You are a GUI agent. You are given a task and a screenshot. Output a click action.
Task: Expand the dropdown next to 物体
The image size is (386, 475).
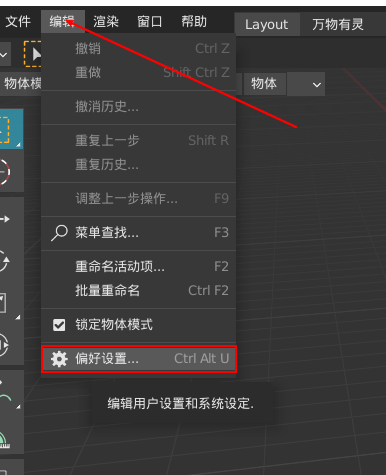coord(306,84)
